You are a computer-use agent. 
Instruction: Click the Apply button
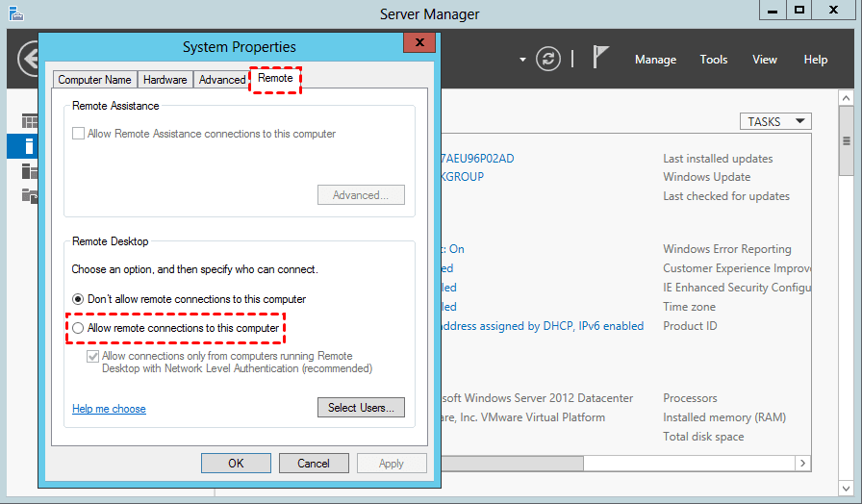pos(392,464)
